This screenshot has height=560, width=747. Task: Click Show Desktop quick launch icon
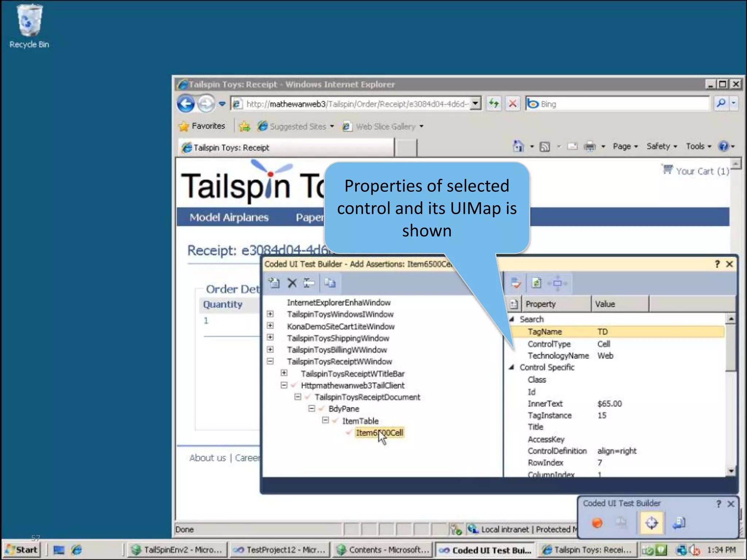pos(58,550)
